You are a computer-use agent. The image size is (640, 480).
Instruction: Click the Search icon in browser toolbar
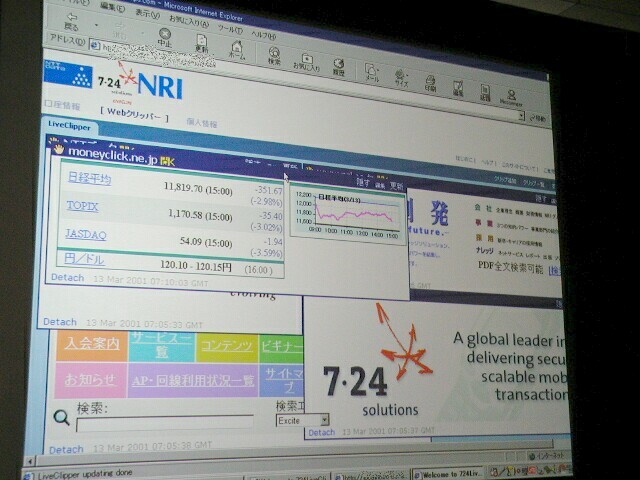pyautogui.click(x=274, y=57)
